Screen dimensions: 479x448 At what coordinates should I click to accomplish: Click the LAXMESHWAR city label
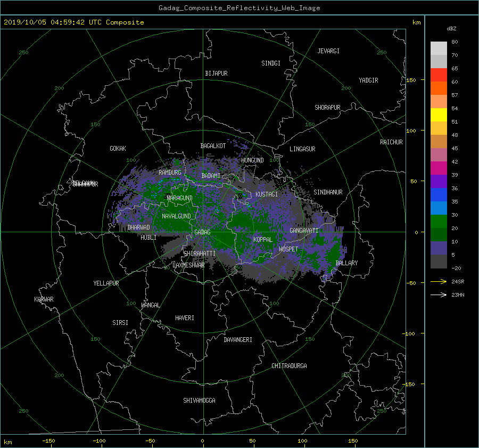click(188, 265)
